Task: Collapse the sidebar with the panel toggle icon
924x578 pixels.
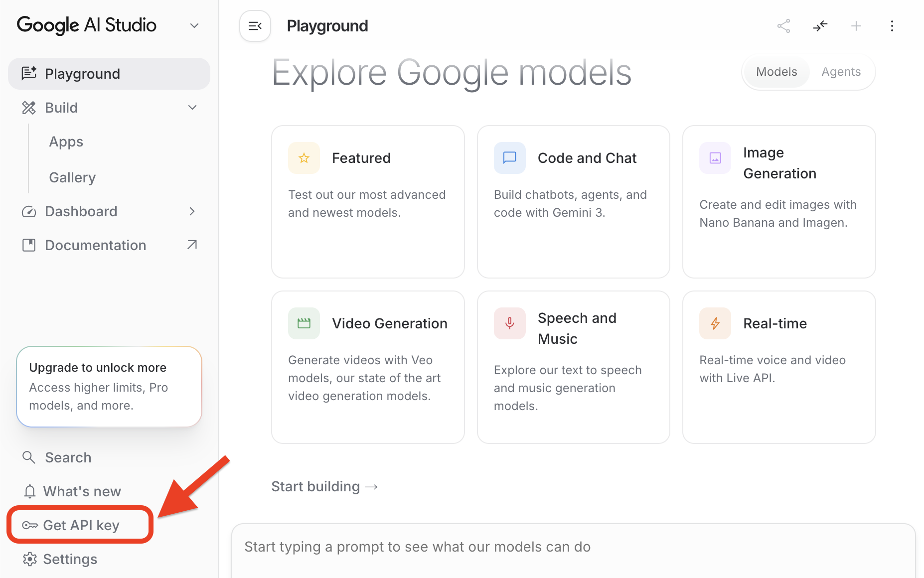Action: 255,26
